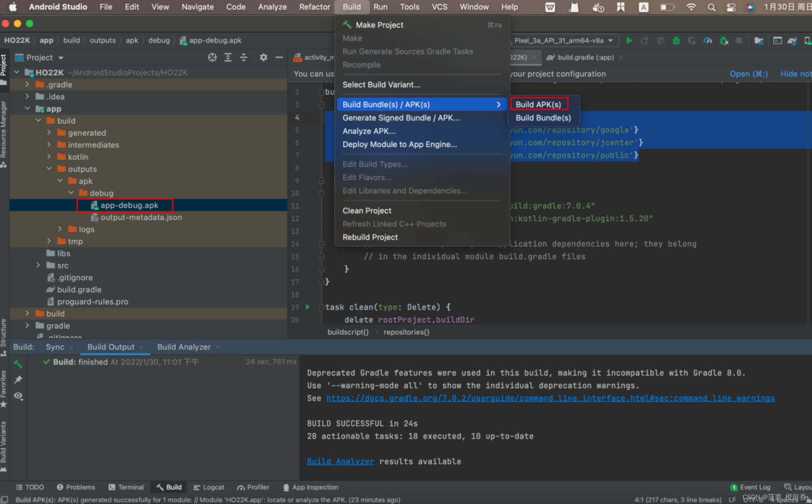Open the gradle docs command line link
812x504 pixels.
(x=550, y=398)
